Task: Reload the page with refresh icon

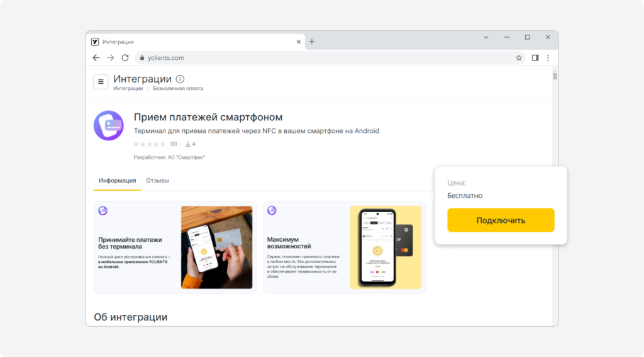Action: (x=125, y=58)
